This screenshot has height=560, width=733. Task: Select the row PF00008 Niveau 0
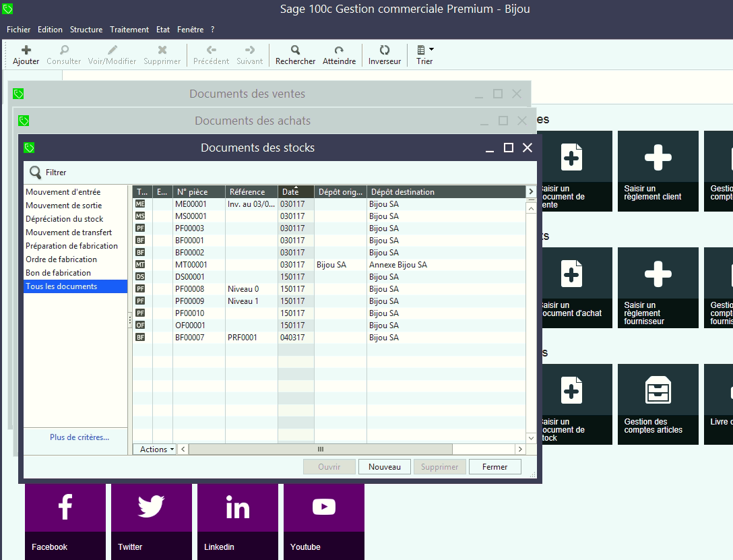point(329,289)
